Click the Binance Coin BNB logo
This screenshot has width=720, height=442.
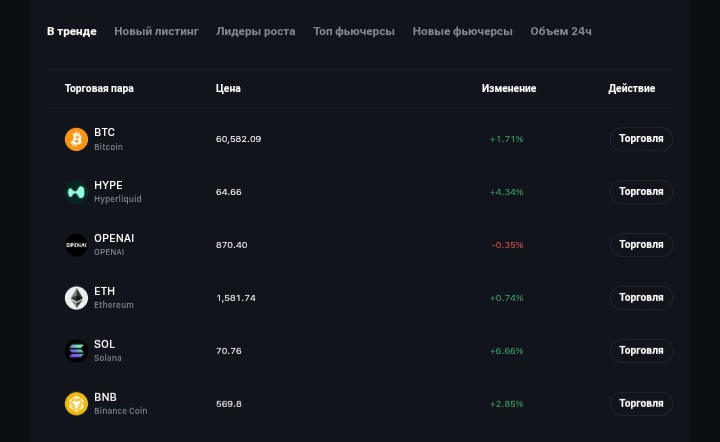point(76,404)
